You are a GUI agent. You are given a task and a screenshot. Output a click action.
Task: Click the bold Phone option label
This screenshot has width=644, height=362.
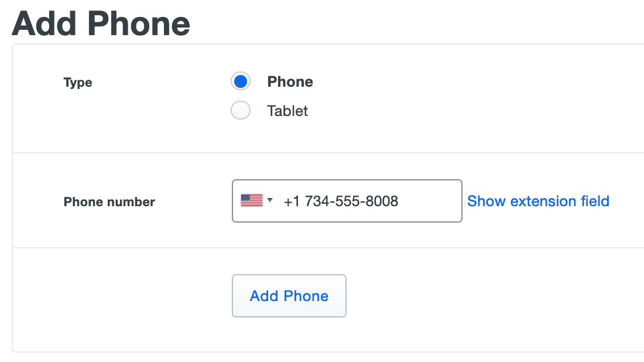coord(290,82)
